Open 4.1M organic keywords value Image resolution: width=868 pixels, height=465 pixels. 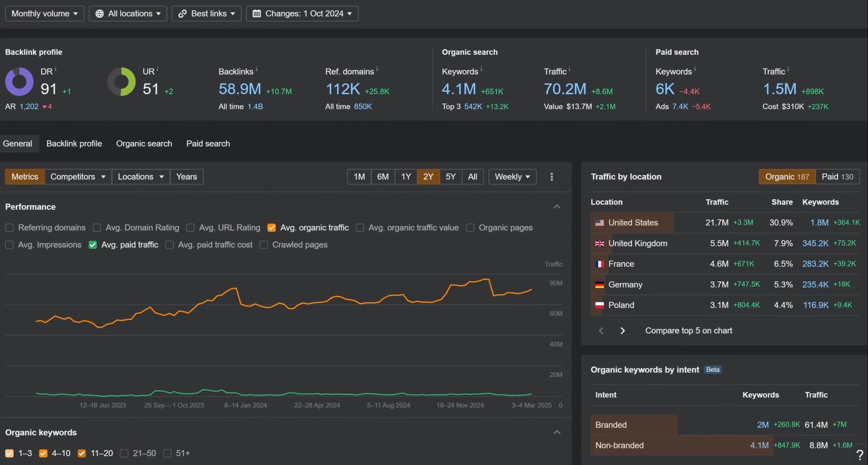[459, 89]
